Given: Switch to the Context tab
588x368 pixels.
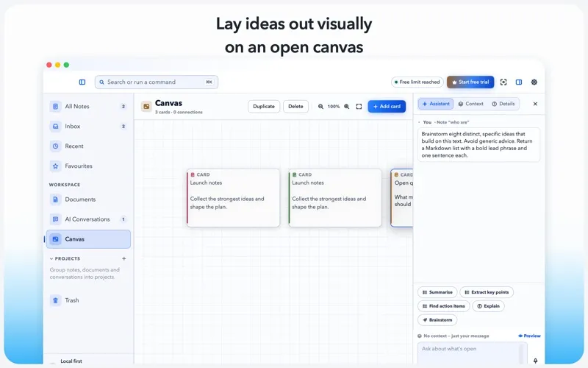Looking at the screenshot, I should click(x=471, y=104).
